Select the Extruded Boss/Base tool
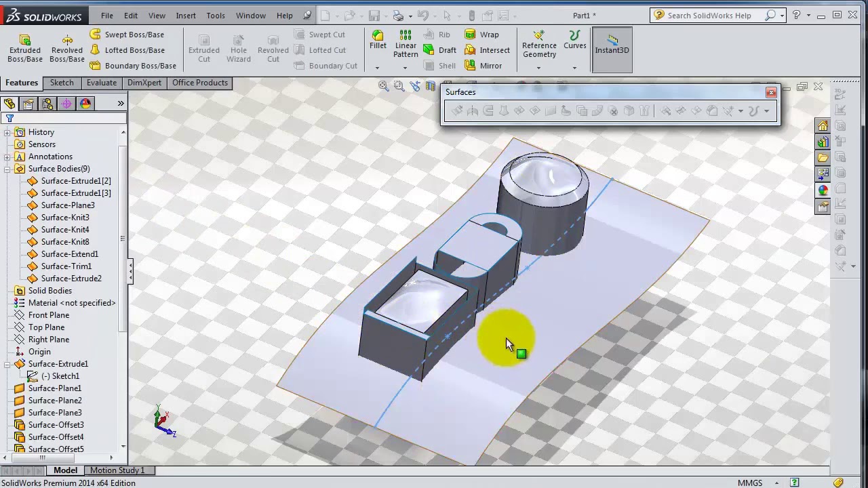Screen dimensions: 868x488 pyautogui.click(x=25, y=49)
